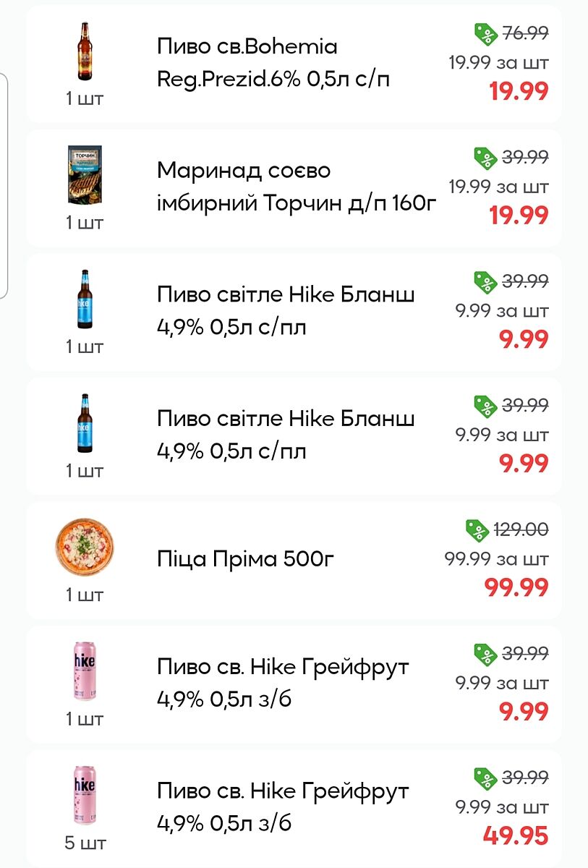The width and height of the screenshot is (588, 868).
Task: Tap the 99.99 за шт unit price
Action: (x=496, y=559)
